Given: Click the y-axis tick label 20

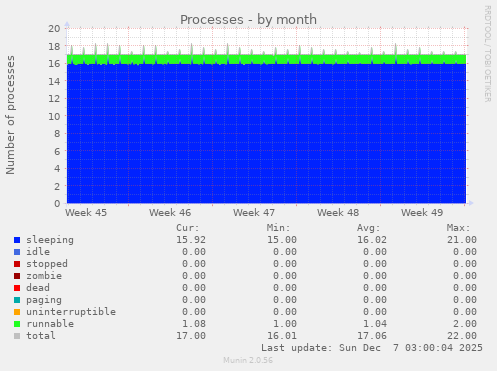Looking at the screenshot, I should [54, 28].
